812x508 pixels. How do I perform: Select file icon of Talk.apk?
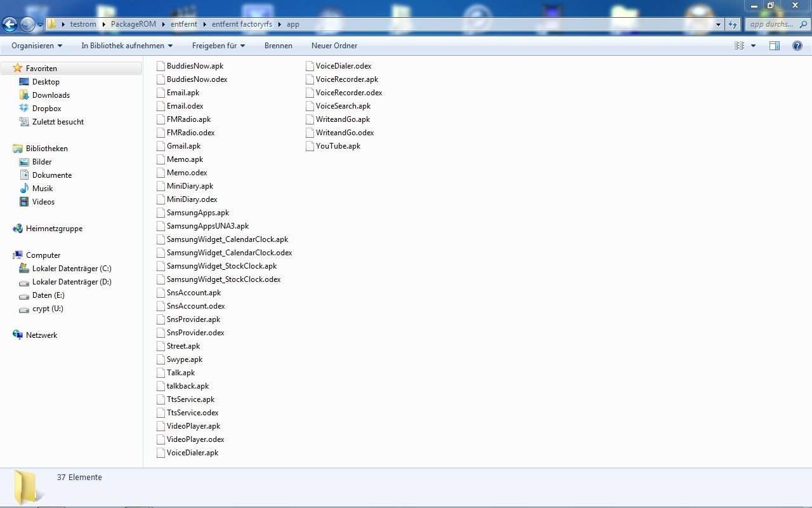click(x=160, y=373)
